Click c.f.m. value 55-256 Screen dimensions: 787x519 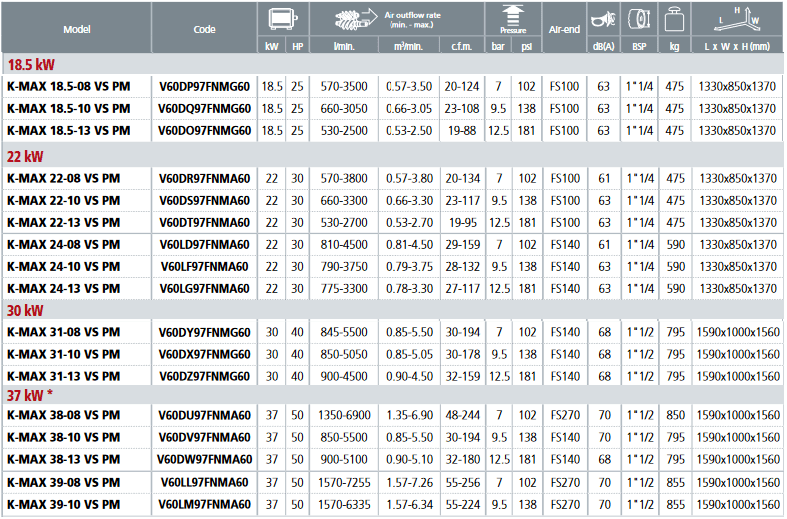[x=462, y=482]
